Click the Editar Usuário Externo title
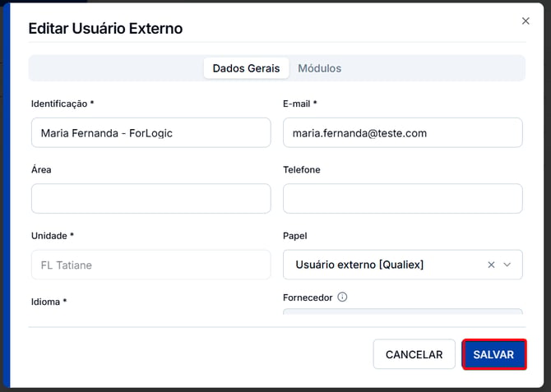Screen dimensions: 551x392 pos(105,29)
